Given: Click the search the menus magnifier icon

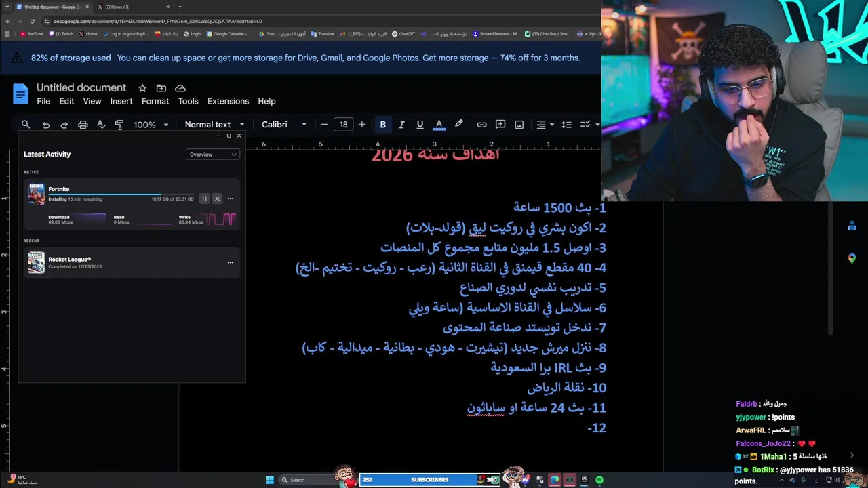Looking at the screenshot, I should (x=26, y=125).
